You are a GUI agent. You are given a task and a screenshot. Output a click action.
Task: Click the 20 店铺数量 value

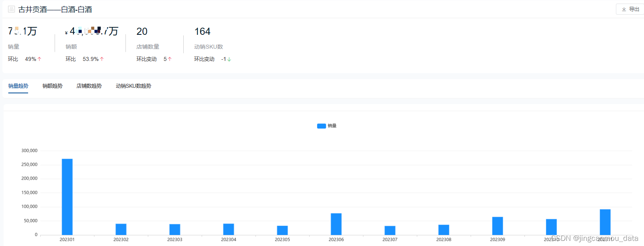pos(142,31)
